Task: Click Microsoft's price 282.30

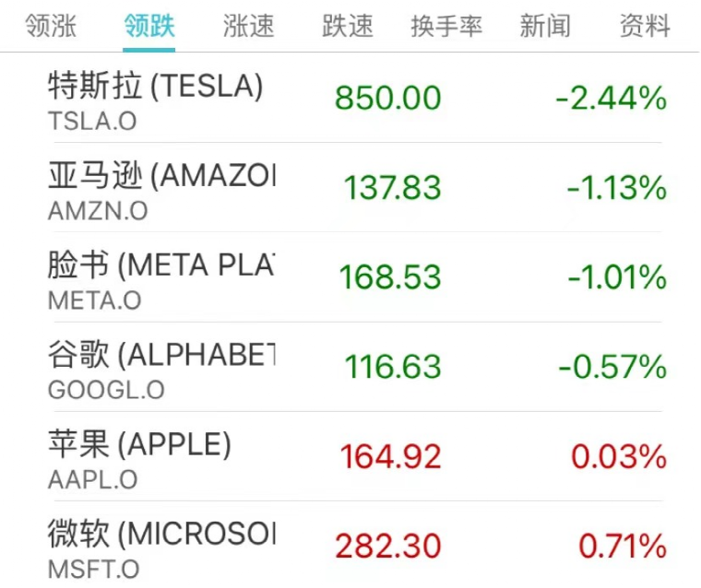Action: [x=388, y=546]
